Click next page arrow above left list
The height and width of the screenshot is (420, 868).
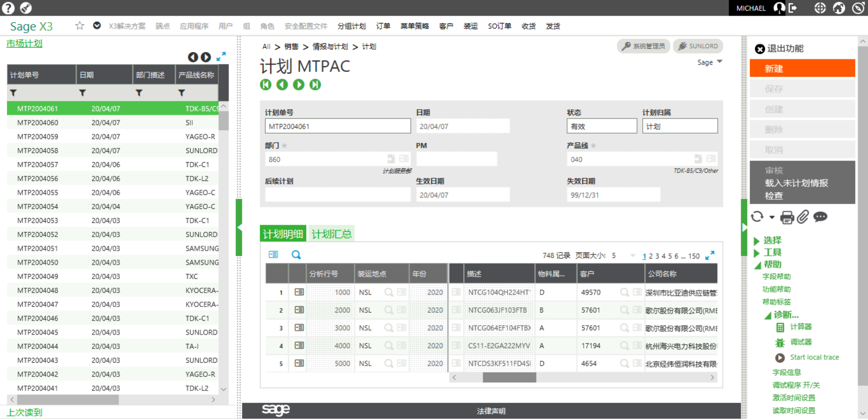pos(206,57)
